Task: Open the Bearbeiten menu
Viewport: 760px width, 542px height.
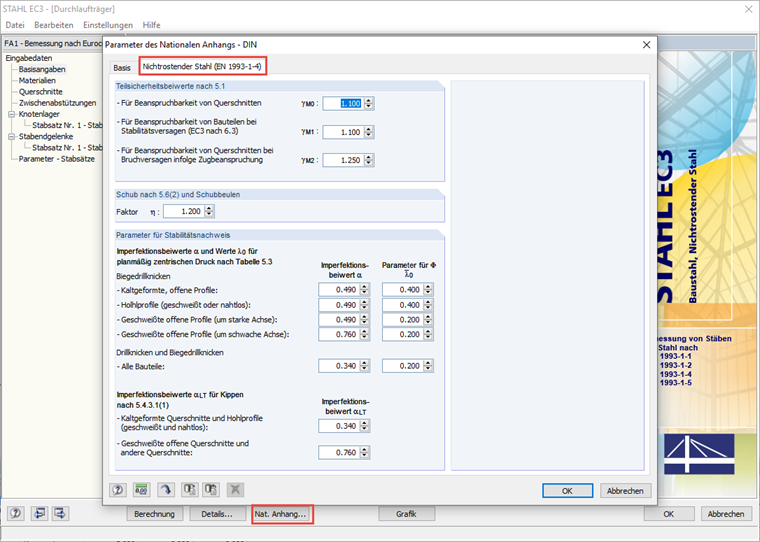Action: pyautogui.click(x=54, y=25)
